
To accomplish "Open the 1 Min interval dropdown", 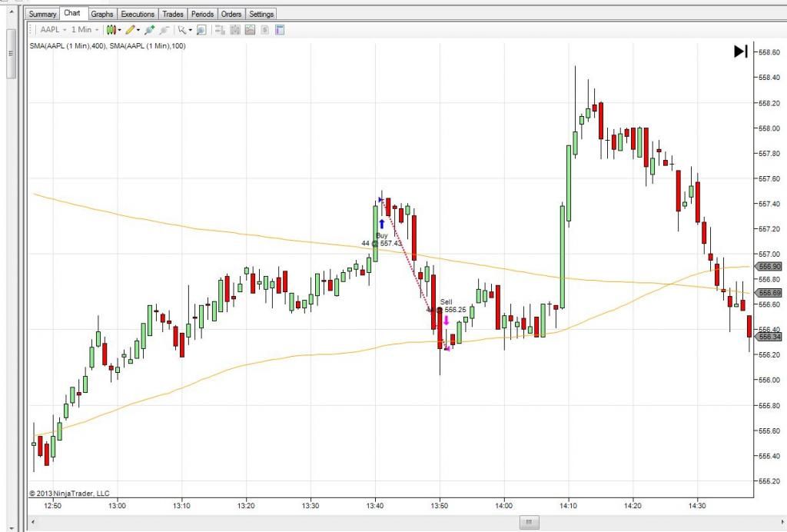I will click(96, 30).
